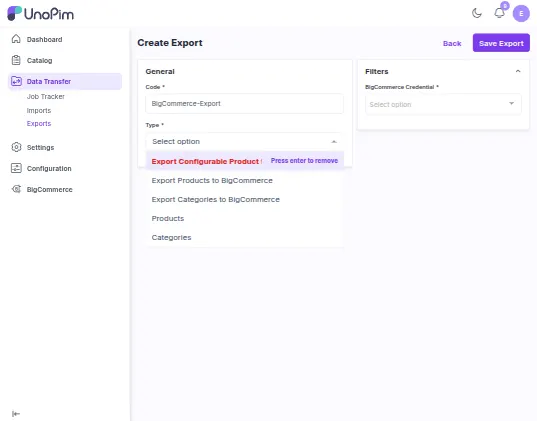
Task: Click 'Press enter to remove' hint
Action: click(304, 161)
